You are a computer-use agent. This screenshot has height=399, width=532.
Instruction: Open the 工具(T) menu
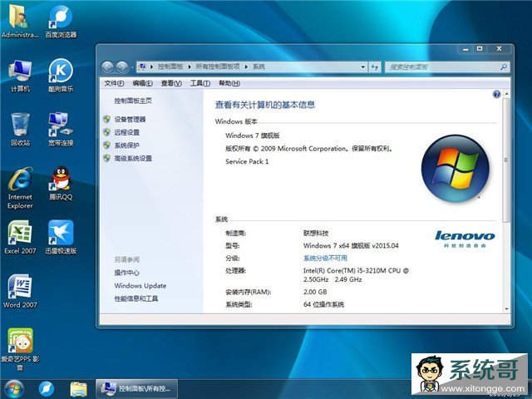coord(200,83)
